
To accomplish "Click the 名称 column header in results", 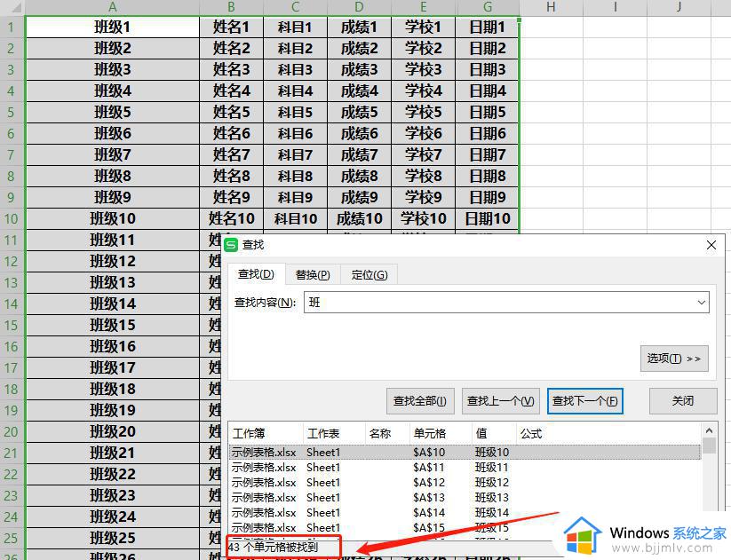I will tap(387, 434).
